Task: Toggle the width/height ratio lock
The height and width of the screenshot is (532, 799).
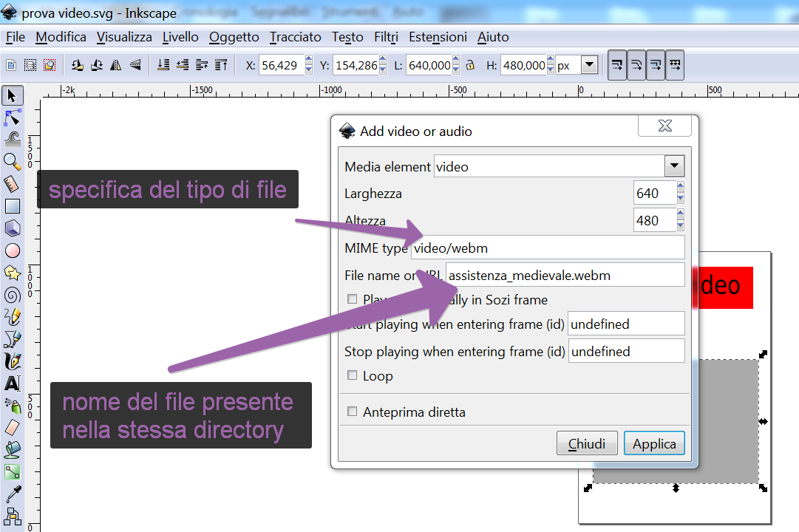Action: coord(470,65)
